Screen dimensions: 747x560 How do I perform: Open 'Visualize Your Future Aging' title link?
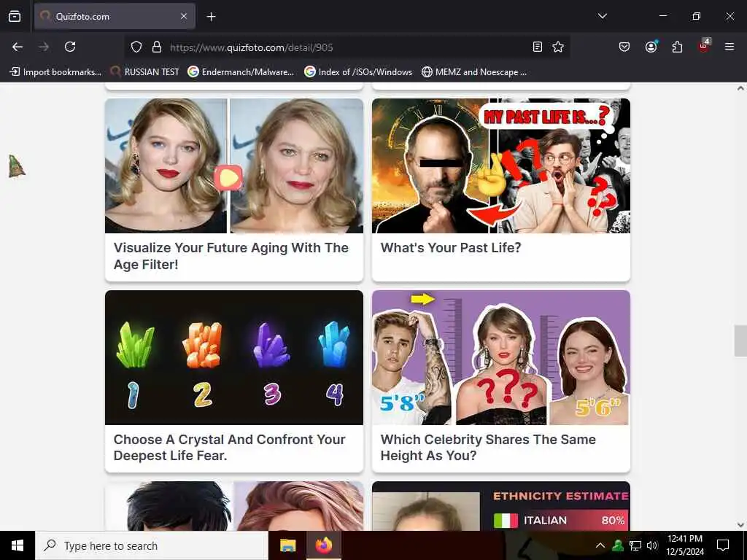(231, 256)
